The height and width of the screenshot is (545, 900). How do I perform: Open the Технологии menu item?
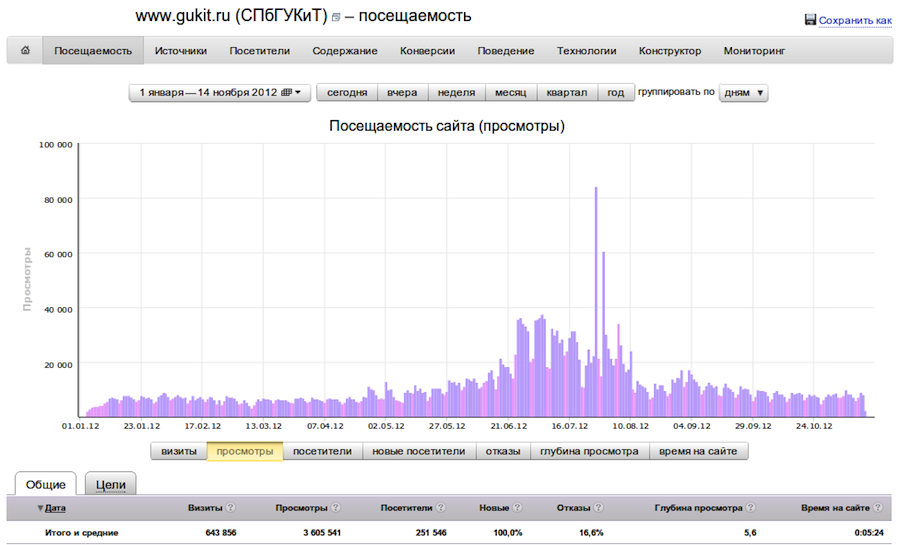(x=586, y=51)
